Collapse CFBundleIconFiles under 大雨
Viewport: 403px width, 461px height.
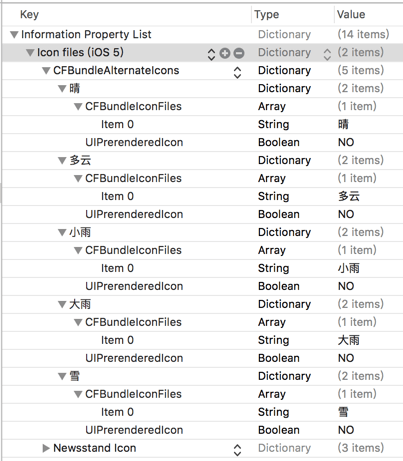[78, 323]
